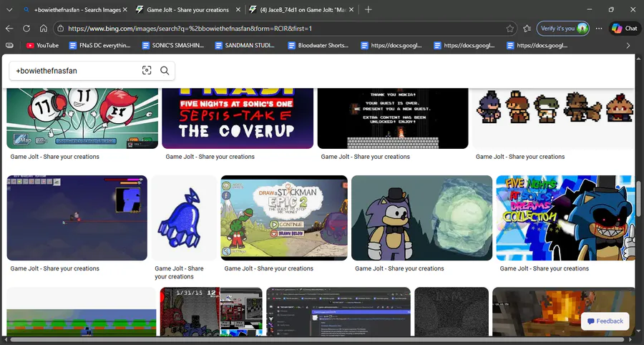Open the blue glitter claw thumbnail
644x345 pixels.
tap(184, 218)
